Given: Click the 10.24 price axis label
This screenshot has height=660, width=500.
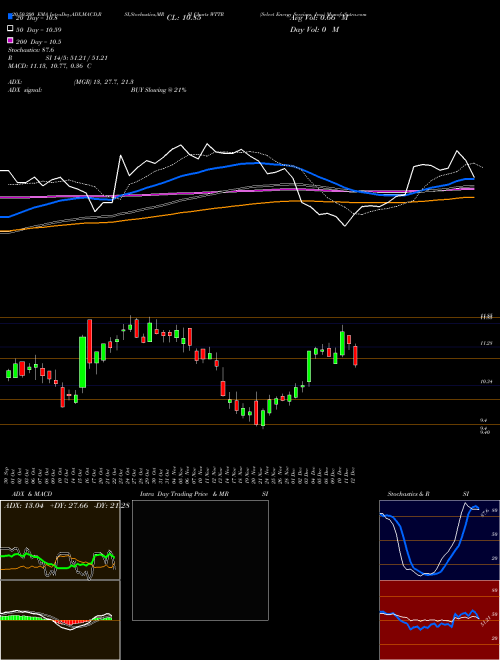Looking at the screenshot, I should pyautogui.click(x=486, y=382).
